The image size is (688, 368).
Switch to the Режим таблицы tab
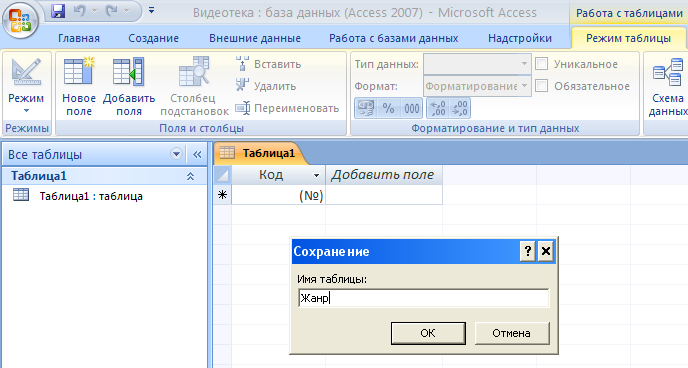(628, 38)
